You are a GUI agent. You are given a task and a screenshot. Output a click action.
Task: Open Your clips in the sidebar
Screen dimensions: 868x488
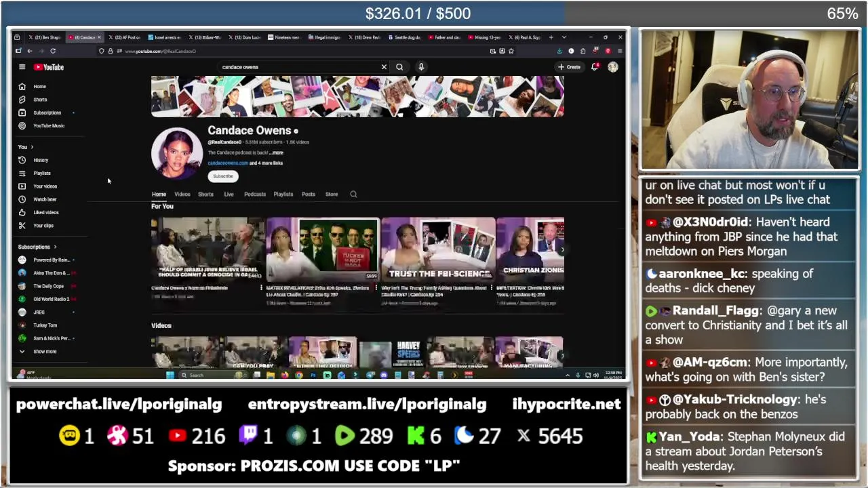[x=43, y=226]
